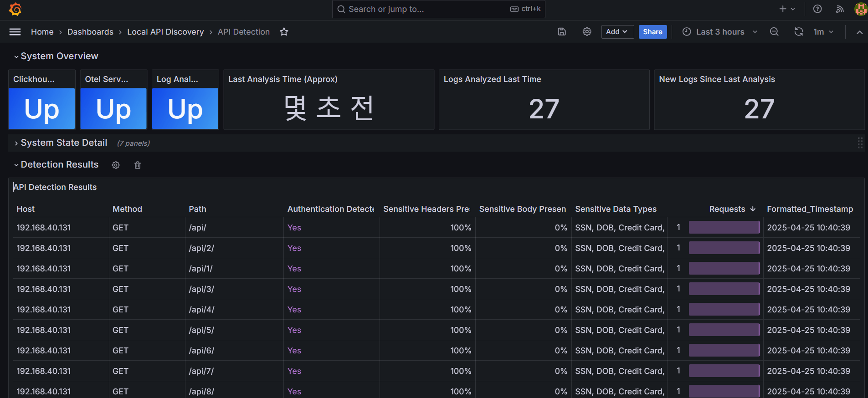Click the 192.168.40.131 host in /api/5/ row
868x398 pixels.
pos(44,330)
